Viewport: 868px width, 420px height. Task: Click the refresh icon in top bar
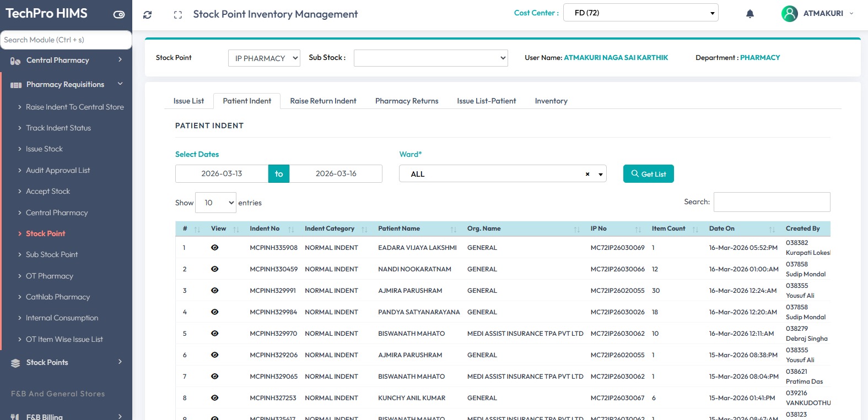147,15
